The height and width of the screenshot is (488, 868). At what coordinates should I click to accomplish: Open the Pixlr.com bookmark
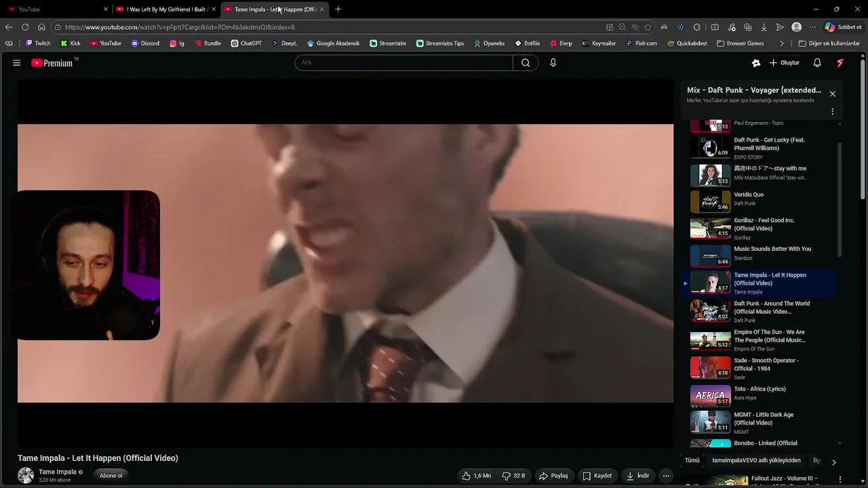642,43
